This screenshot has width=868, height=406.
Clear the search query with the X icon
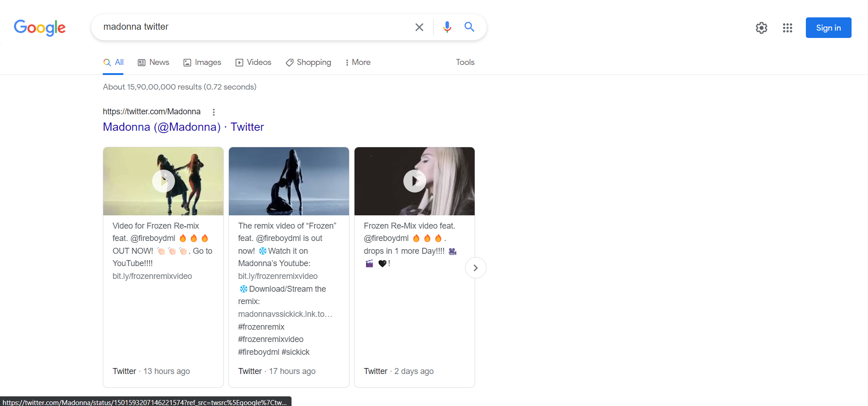pyautogui.click(x=419, y=27)
